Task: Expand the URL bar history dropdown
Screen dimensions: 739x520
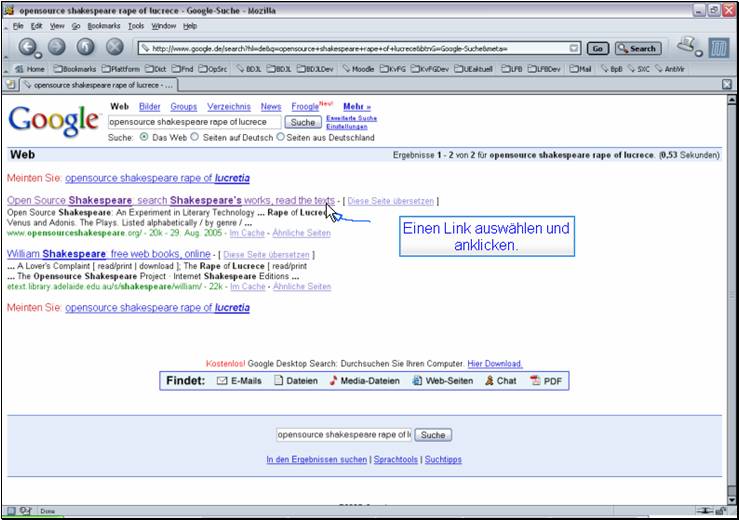Action: click(574, 48)
